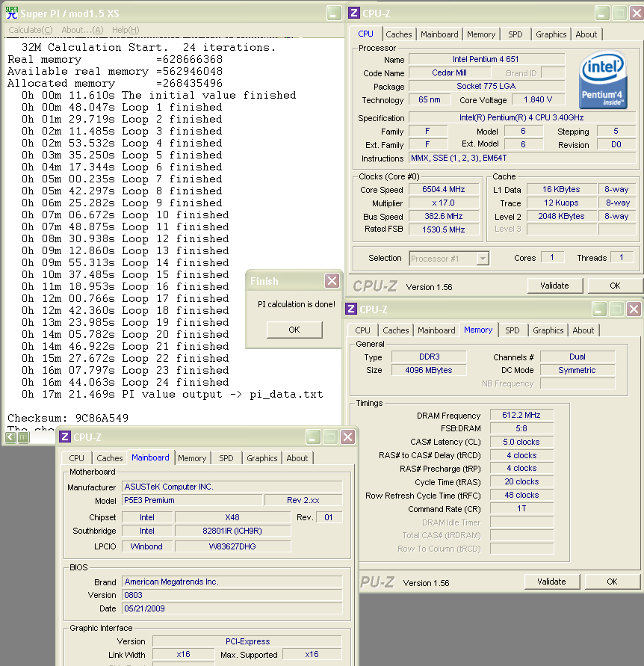Click the Bus Speed value 382.6 MHz
The width and height of the screenshot is (644, 666).
443,216
